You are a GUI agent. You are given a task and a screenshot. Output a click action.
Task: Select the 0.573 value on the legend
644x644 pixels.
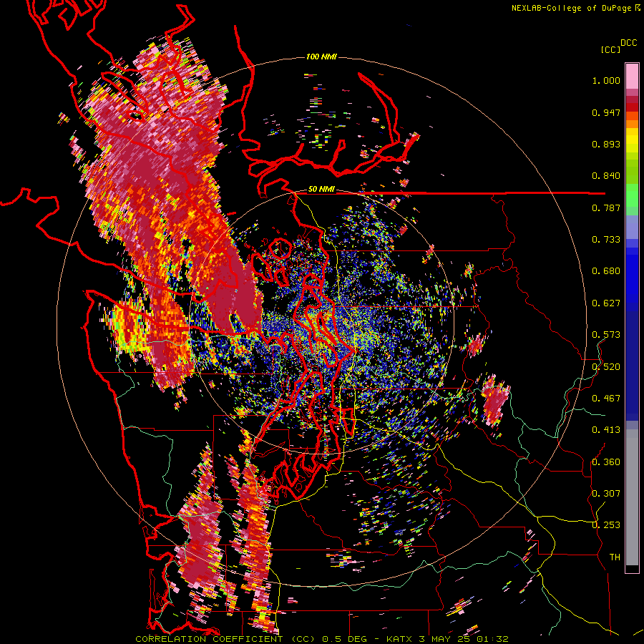tap(606, 335)
